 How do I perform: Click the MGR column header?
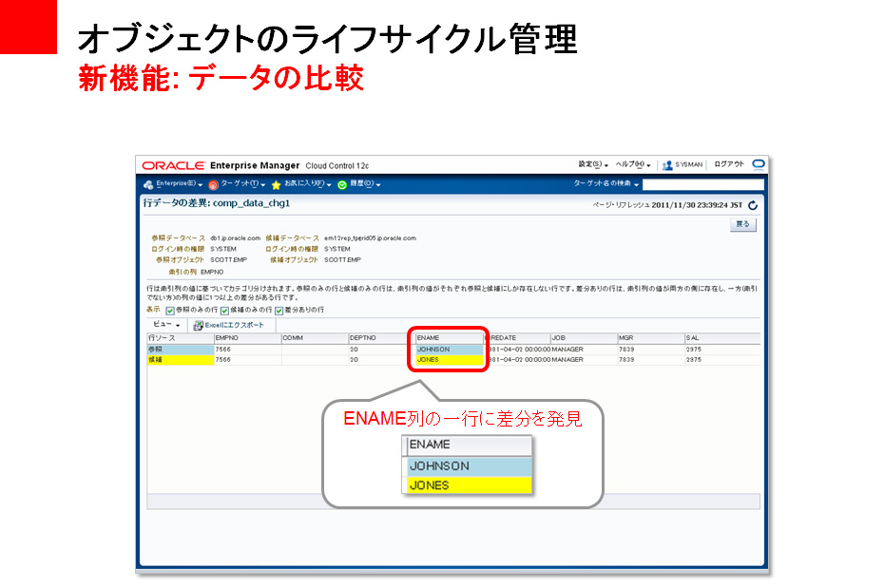tap(650, 338)
